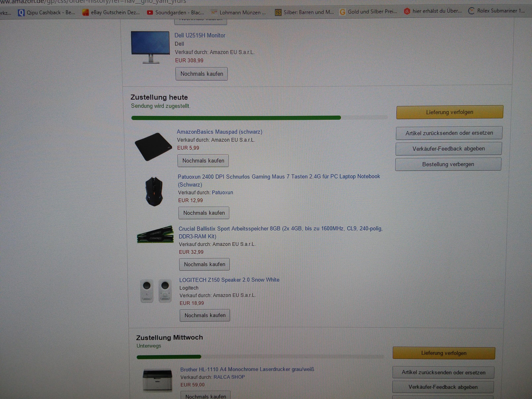
Task: Open LOGITECH Z150 Speaker product link
Action: point(229,280)
